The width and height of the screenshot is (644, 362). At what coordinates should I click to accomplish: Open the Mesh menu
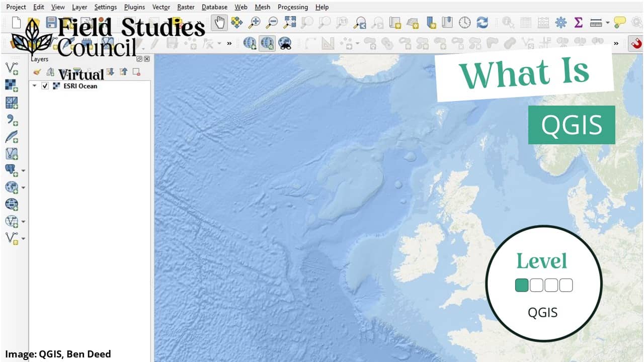(x=263, y=7)
